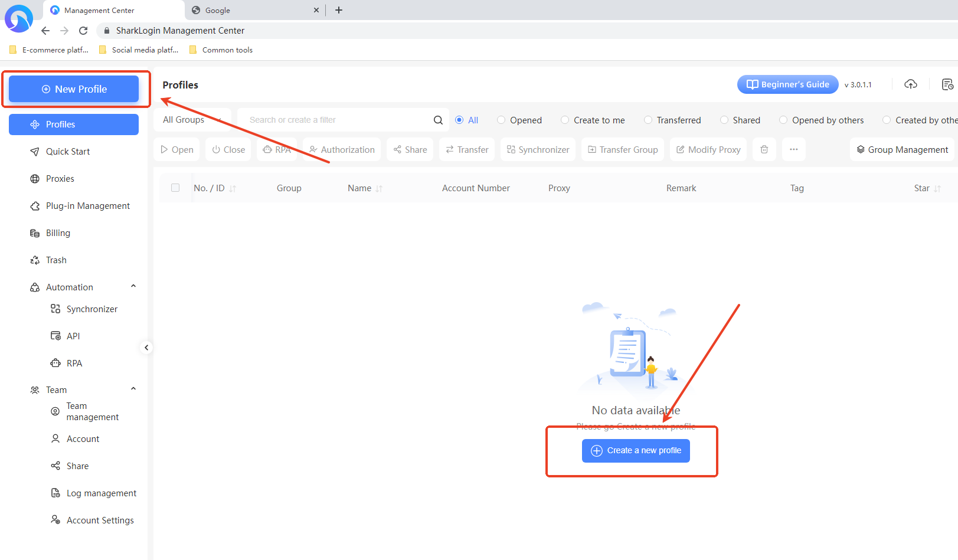Collapse the Team section
This screenshot has height=560, width=958.
tap(133, 389)
